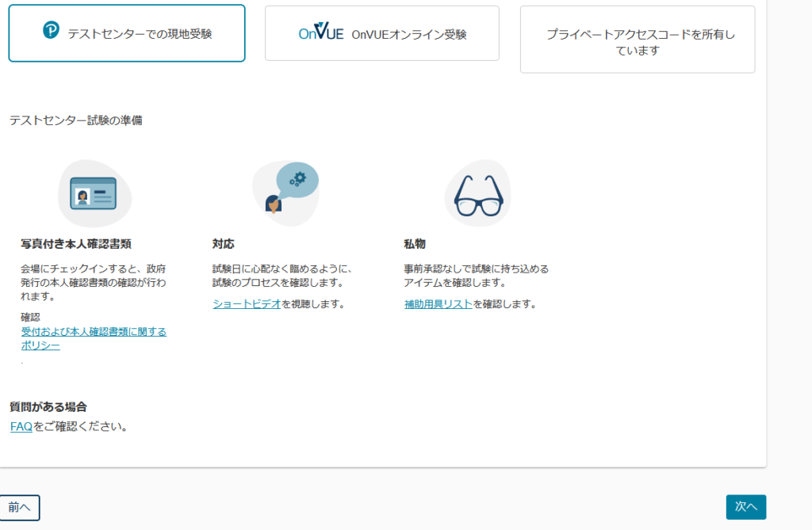This screenshot has width=812, height=530.
Task: Click the 質問がある場合 heading
Action: point(48,406)
